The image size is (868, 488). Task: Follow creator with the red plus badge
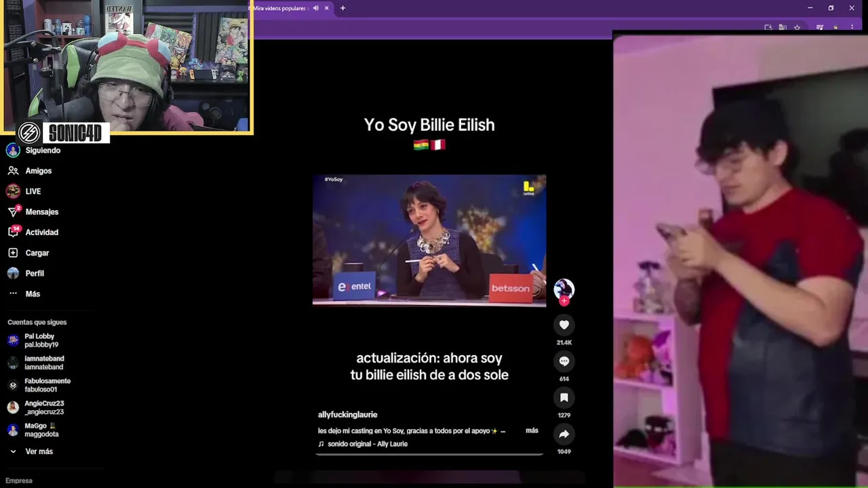564,301
